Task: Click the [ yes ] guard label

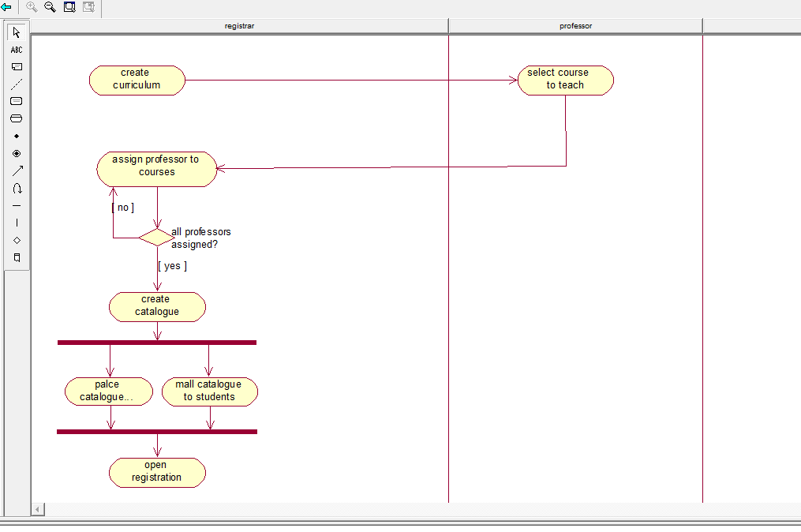Action: 173,266
